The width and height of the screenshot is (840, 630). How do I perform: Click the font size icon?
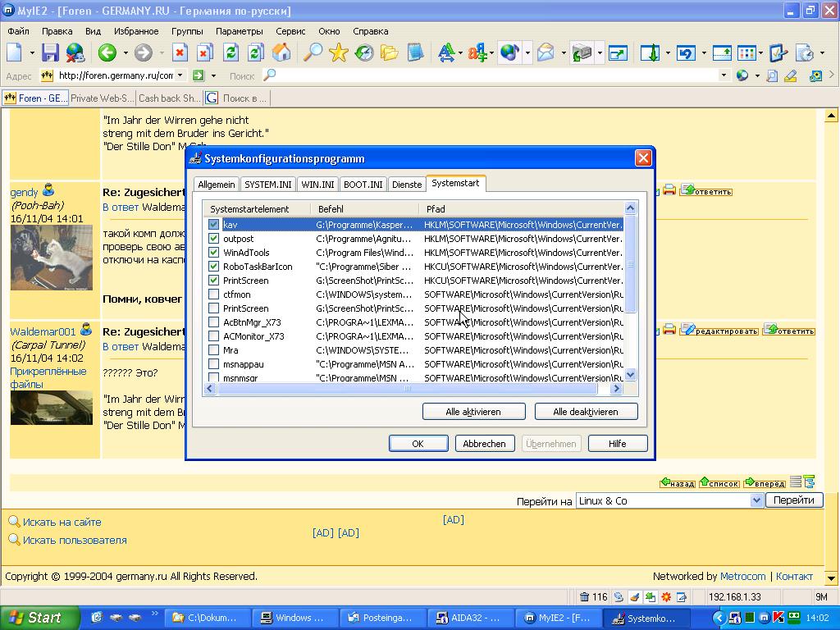pos(445,52)
